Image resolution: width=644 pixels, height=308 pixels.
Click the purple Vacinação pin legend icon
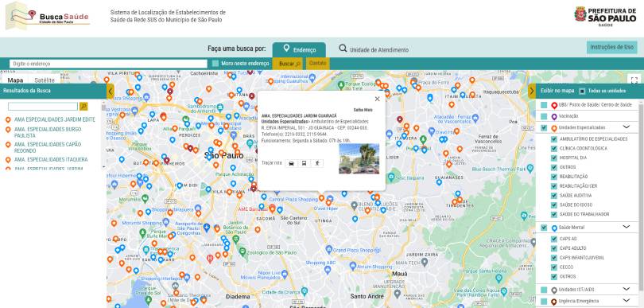(x=554, y=117)
